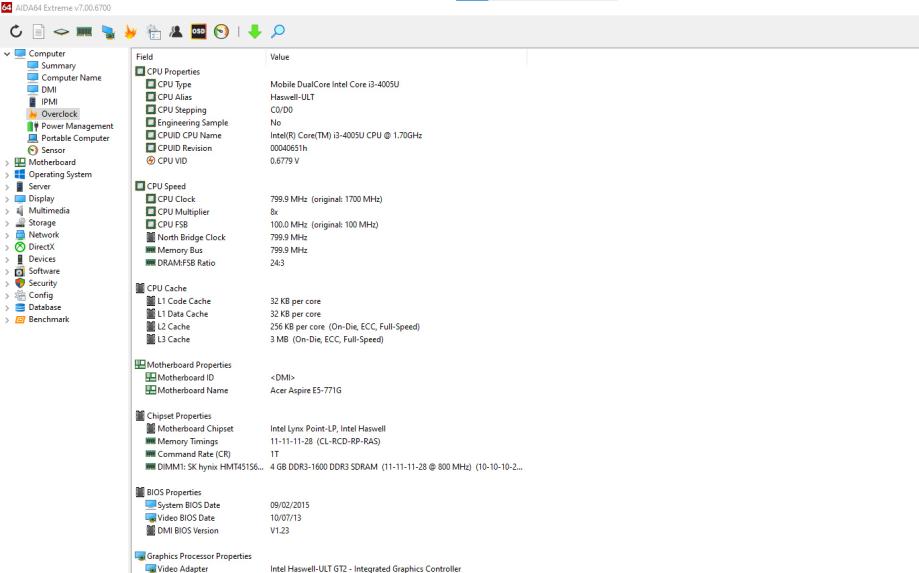Select the CPU VID row

(x=331, y=161)
